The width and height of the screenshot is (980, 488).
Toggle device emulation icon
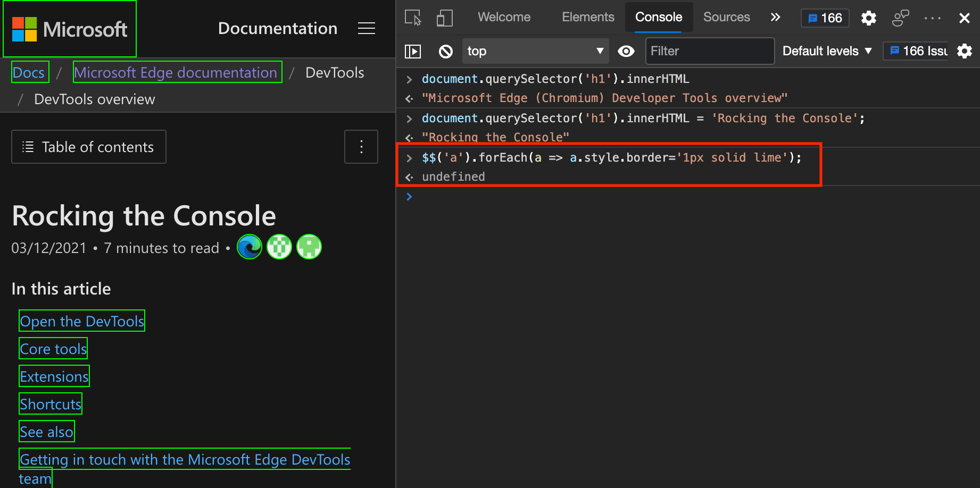click(x=444, y=18)
